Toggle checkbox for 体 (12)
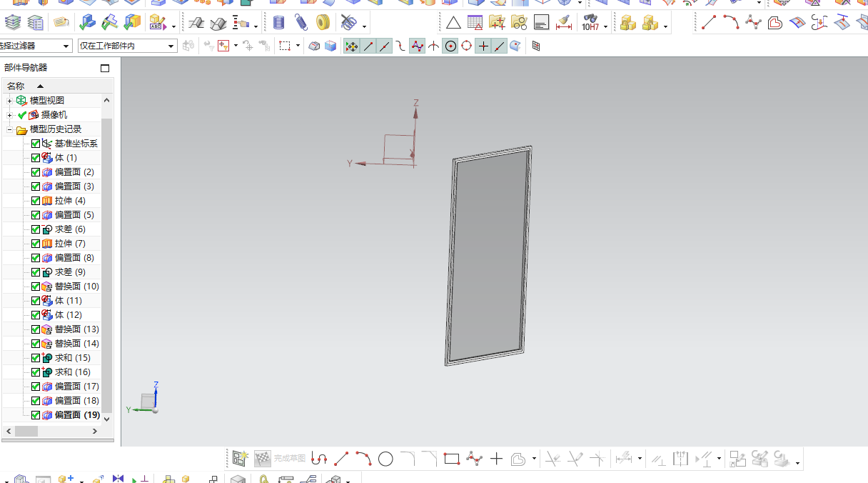The image size is (868, 483). [36, 315]
